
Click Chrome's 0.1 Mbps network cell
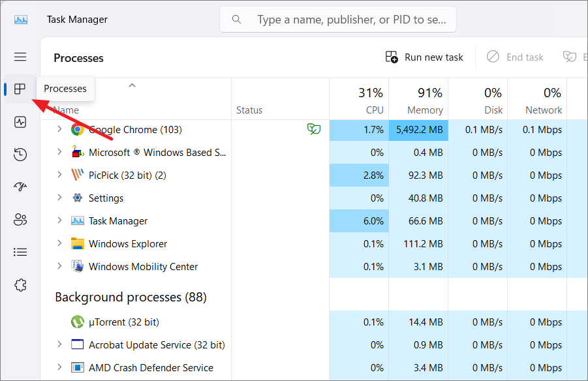pos(537,130)
